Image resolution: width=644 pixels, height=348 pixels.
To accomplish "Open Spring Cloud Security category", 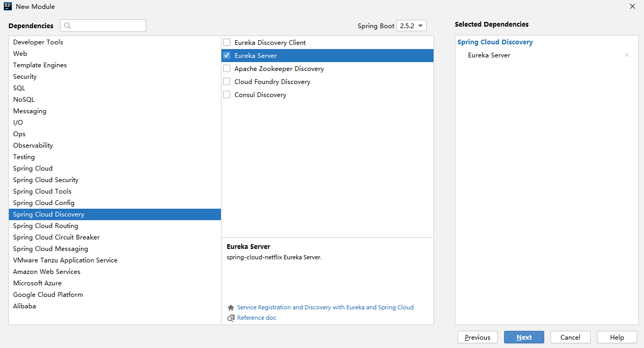I will [115, 180].
